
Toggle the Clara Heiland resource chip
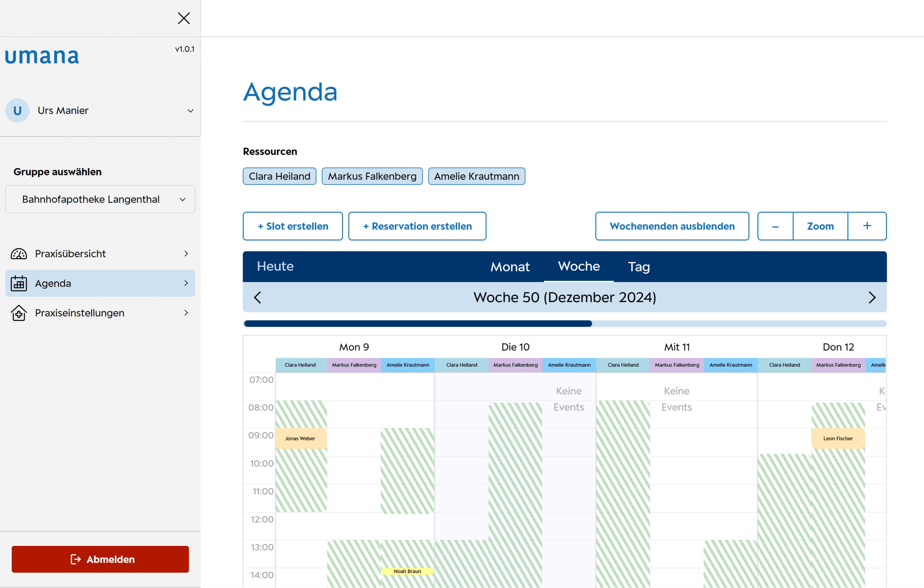[279, 176]
